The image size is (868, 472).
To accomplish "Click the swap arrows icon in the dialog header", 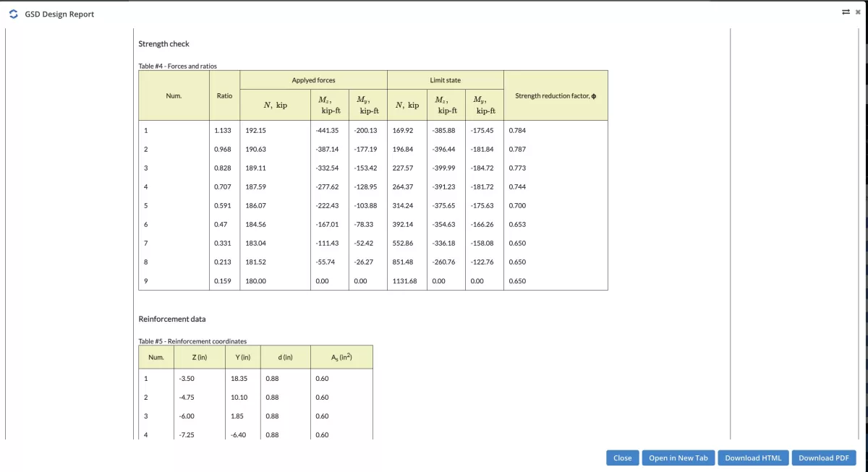I will 846,12.
